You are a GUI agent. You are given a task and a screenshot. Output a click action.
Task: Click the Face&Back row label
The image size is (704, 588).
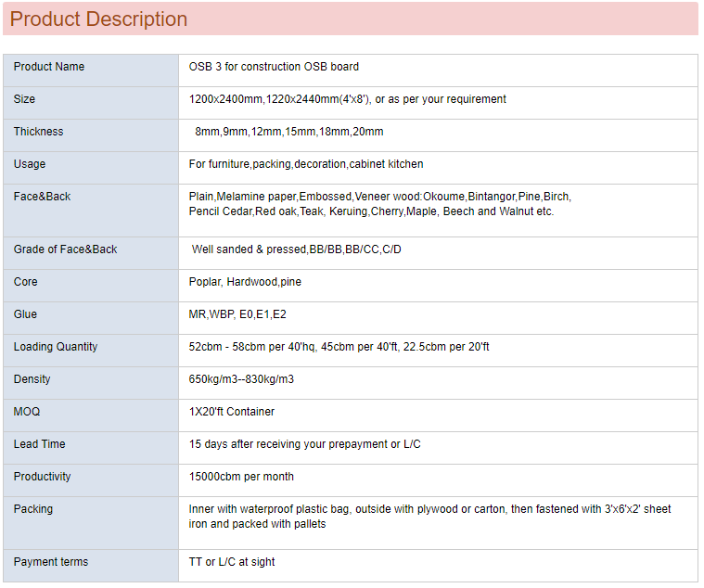tap(42, 197)
